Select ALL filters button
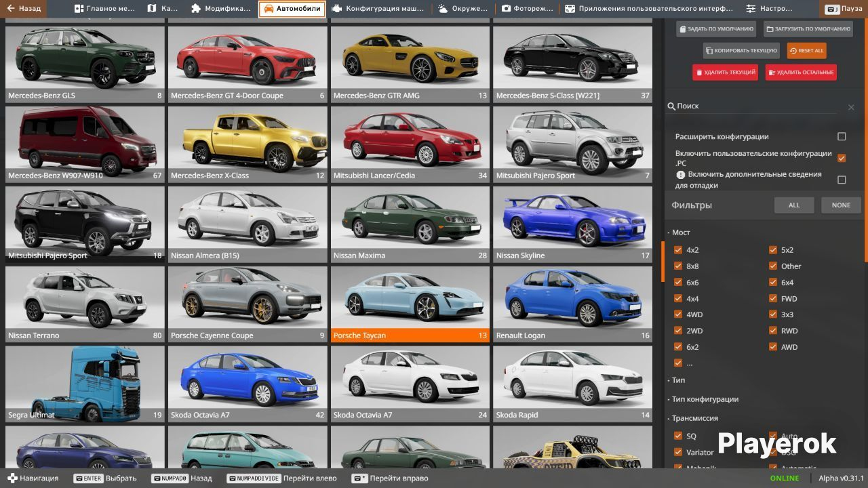 tap(794, 205)
